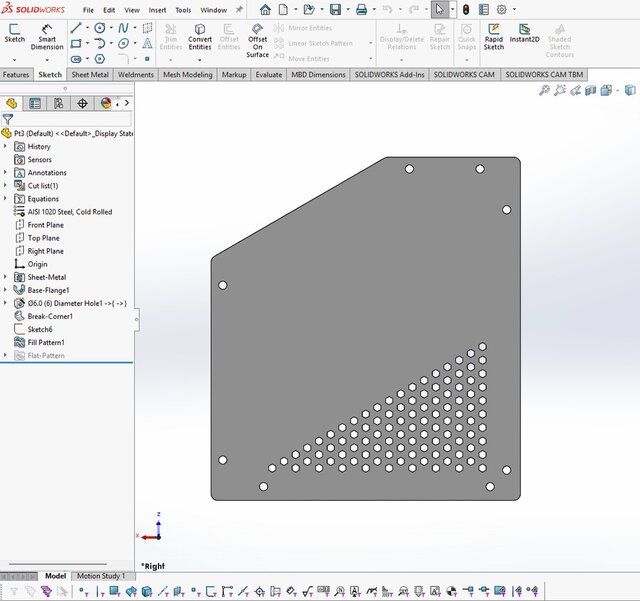The image size is (640, 601).
Task: Open the PropertyManager tab
Action: point(35,103)
